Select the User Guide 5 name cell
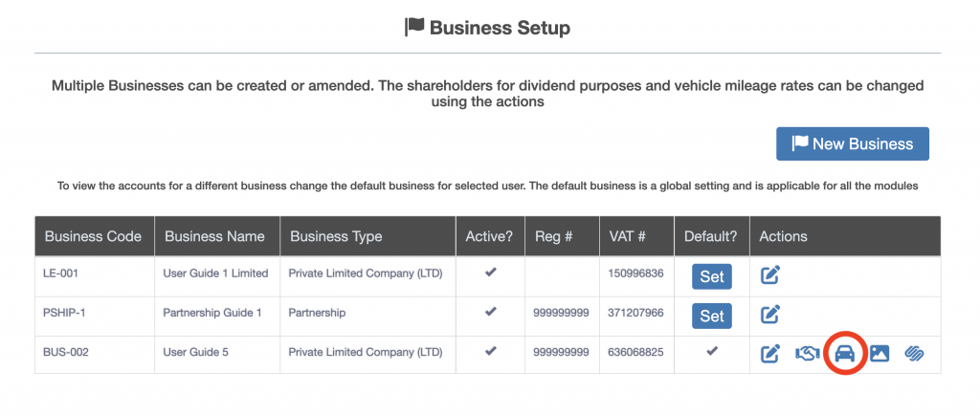The width and height of the screenshot is (980, 416). (x=195, y=352)
